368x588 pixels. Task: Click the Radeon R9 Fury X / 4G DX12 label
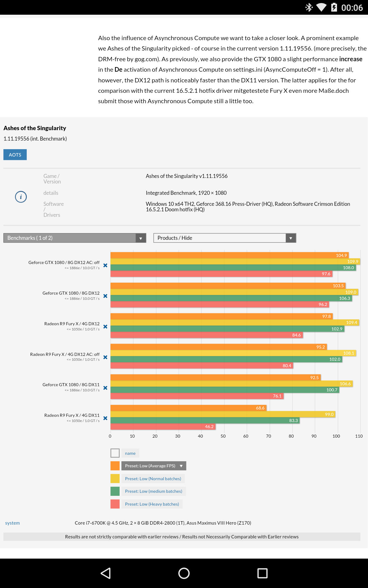click(x=72, y=324)
